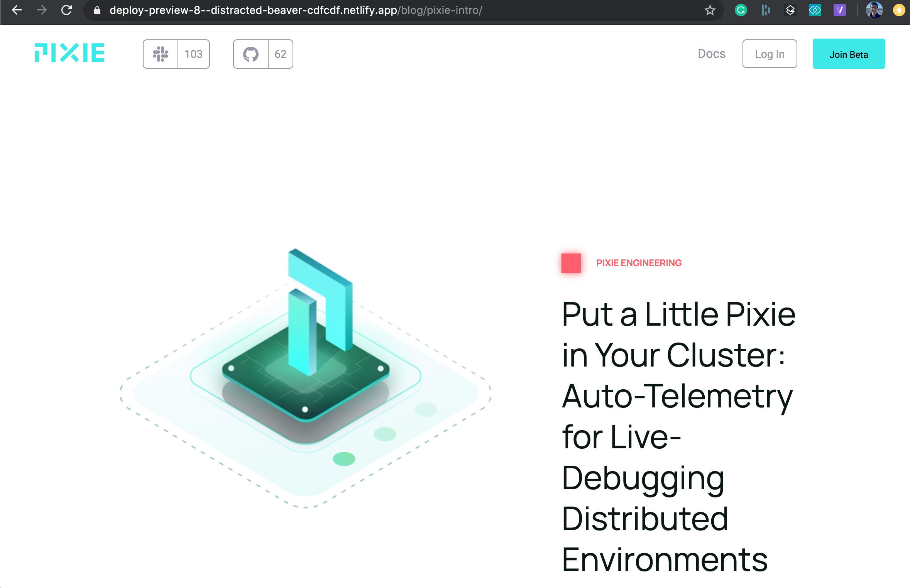Reload the page
This screenshot has height=588, width=910.
66,10
